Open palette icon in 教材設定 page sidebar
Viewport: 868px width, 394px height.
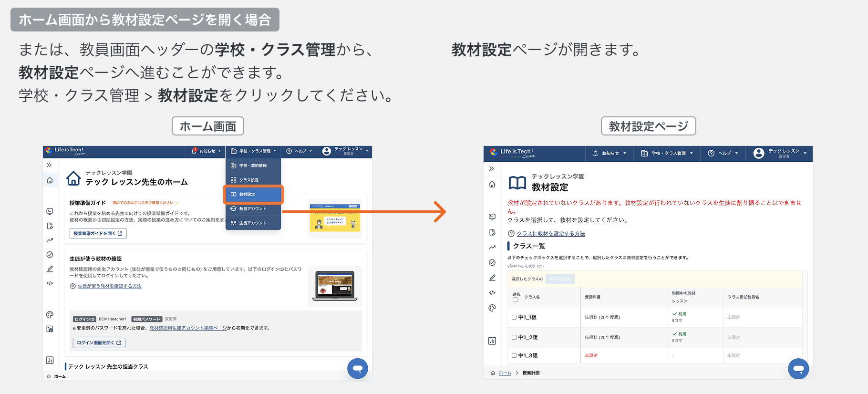(492, 308)
